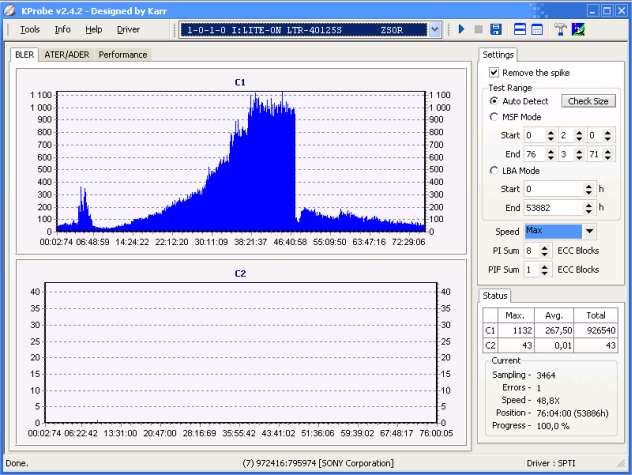632x475 pixels.
Task: Click the PI Sum value field
Action: click(531, 251)
